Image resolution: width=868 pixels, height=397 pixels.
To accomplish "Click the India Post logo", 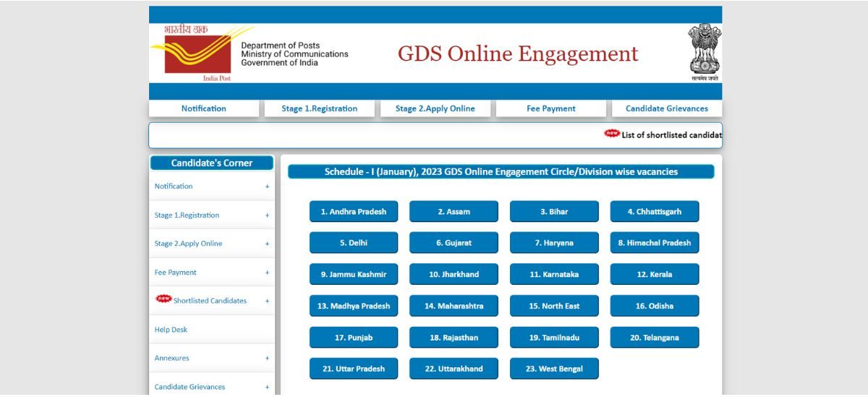I will point(201,53).
